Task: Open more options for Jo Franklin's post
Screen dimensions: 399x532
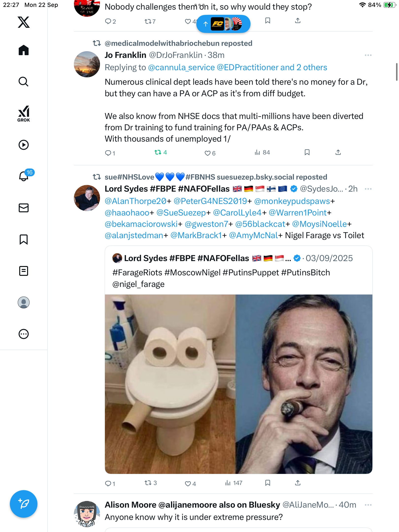Action: (368, 55)
